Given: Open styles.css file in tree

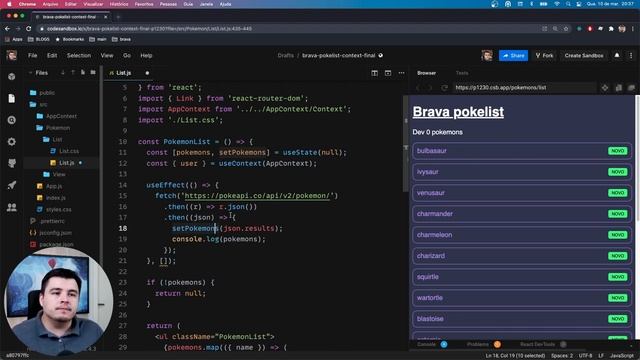Looking at the screenshot, I should click(54, 209).
